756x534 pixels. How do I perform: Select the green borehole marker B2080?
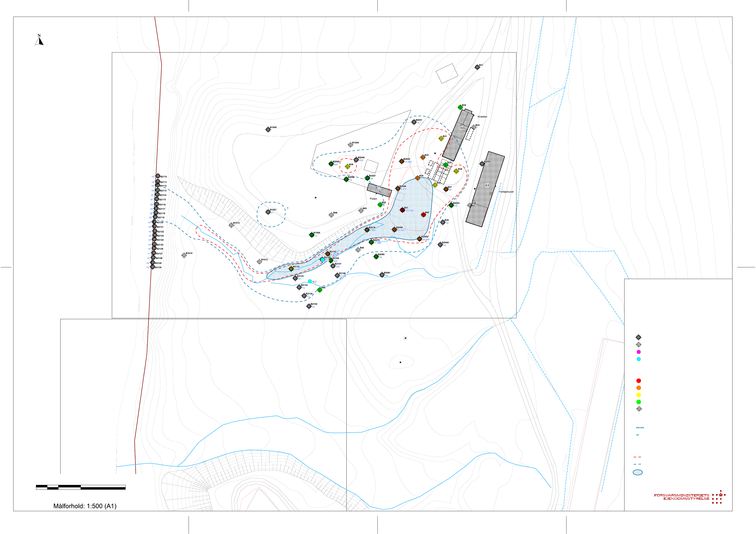[376, 256]
